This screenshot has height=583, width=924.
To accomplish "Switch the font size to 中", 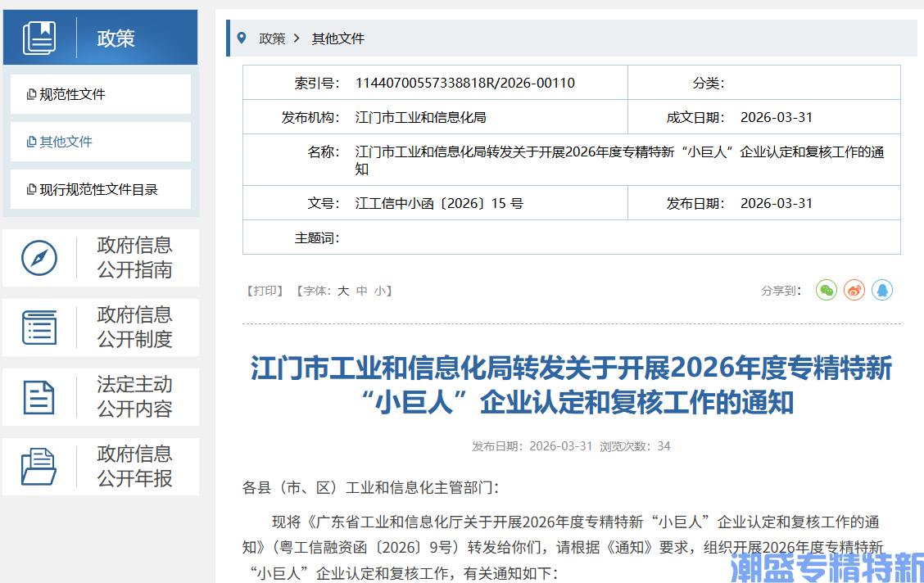I will tap(362, 291).
